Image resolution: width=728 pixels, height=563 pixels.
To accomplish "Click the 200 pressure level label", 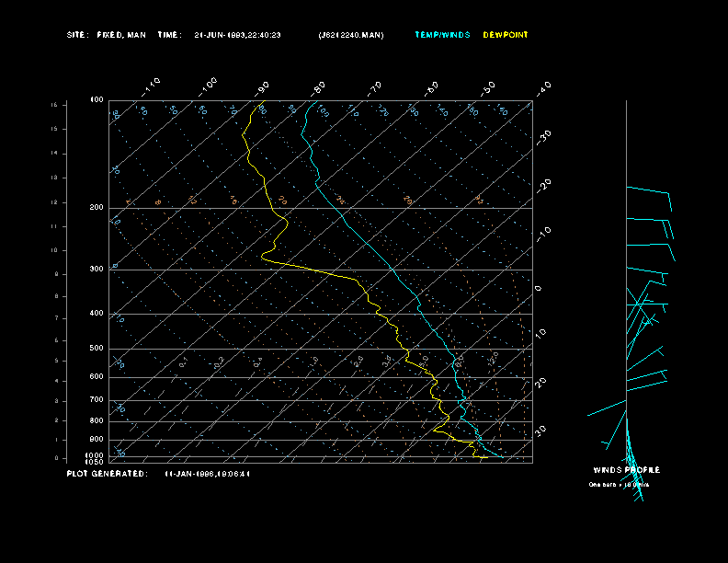I will click(x=97, y=208).
